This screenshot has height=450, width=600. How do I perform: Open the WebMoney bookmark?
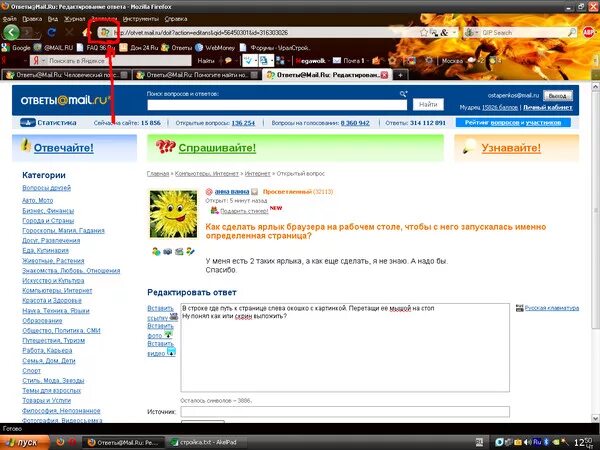click(215, 48)
